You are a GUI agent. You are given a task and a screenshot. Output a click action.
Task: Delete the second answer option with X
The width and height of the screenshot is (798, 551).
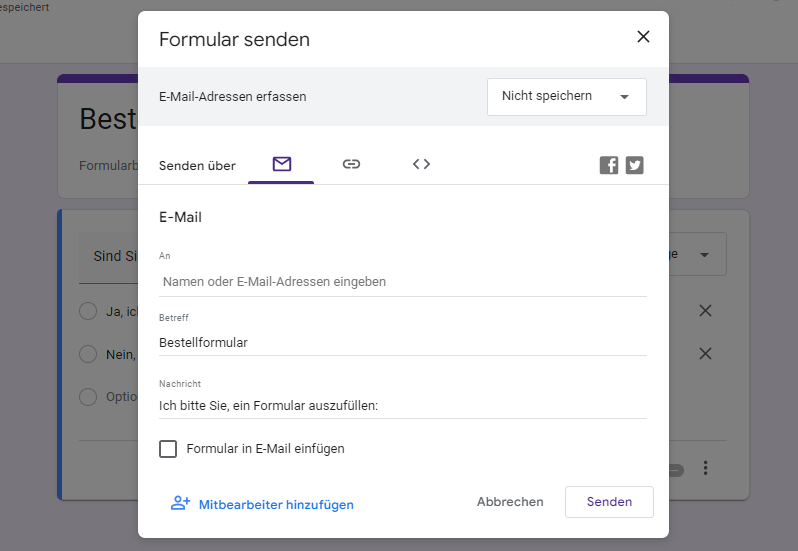click(x=705, y=354)
